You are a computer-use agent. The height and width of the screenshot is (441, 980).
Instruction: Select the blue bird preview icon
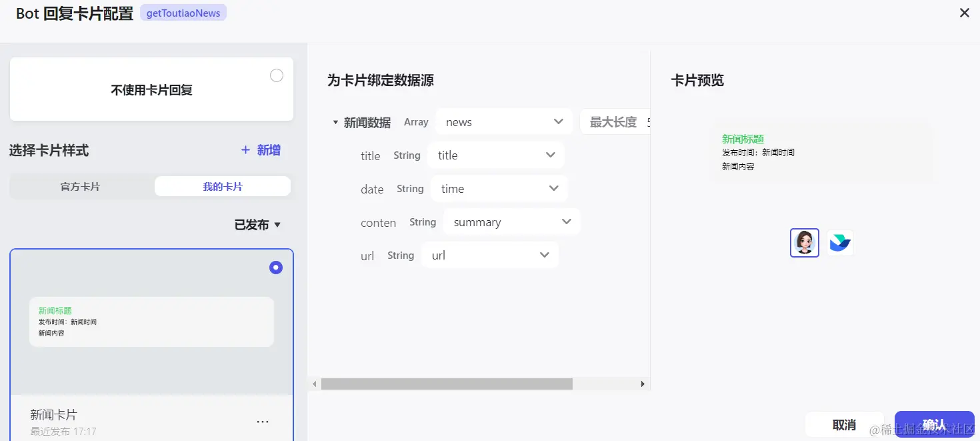click(840, 243)
